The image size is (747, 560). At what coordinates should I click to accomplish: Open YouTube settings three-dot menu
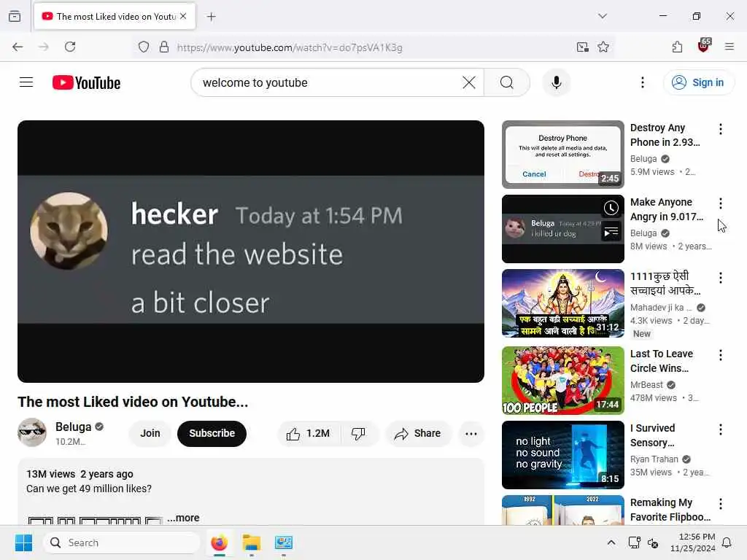click(x=642, y=82)
